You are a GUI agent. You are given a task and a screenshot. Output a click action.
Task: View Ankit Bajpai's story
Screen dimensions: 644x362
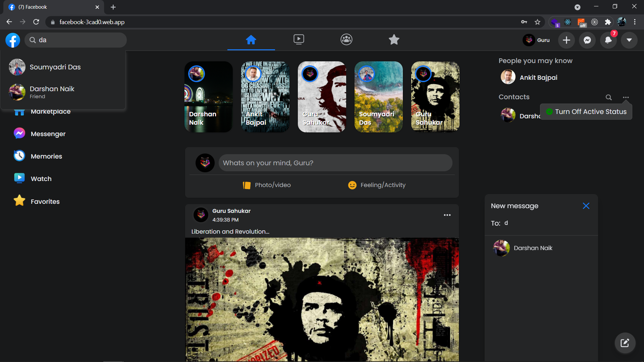[x=265, y=97]
